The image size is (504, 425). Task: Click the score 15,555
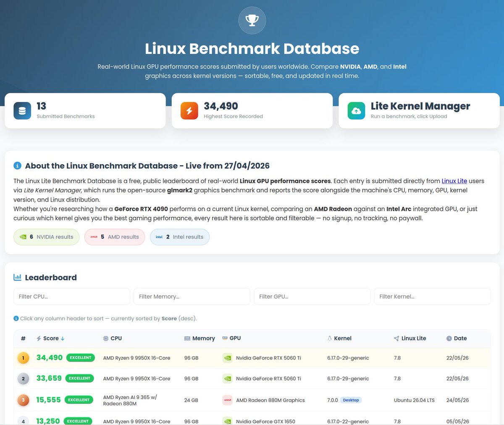pyautogui.click(x=48, y=400)
